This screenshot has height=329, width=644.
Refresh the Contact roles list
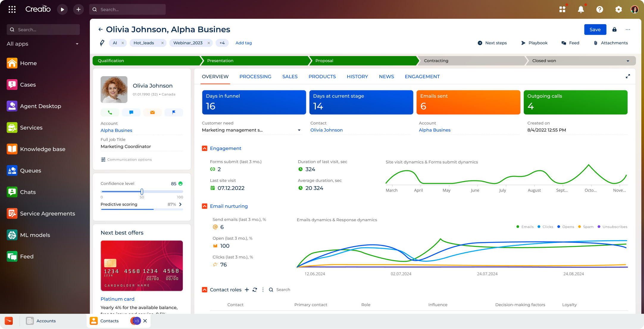(255, 289)
